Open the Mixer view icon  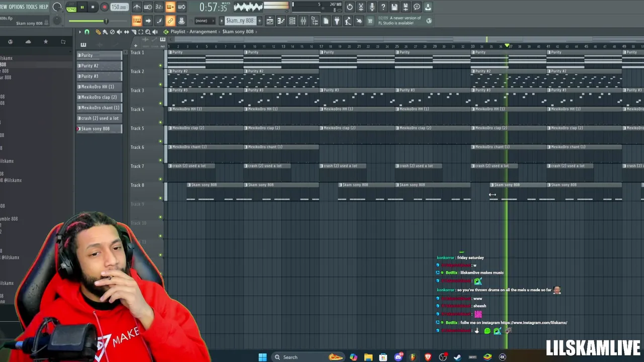[x=303, y=21]
